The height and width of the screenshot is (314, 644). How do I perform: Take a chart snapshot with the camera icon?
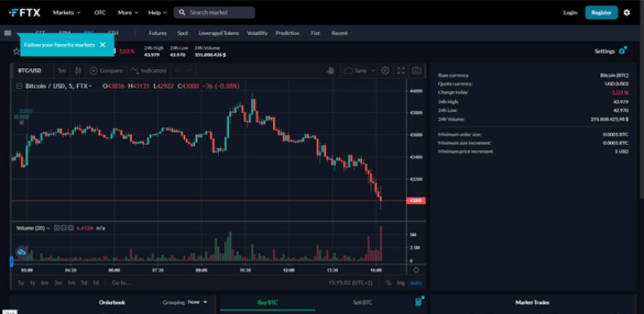tap(416, 71)
